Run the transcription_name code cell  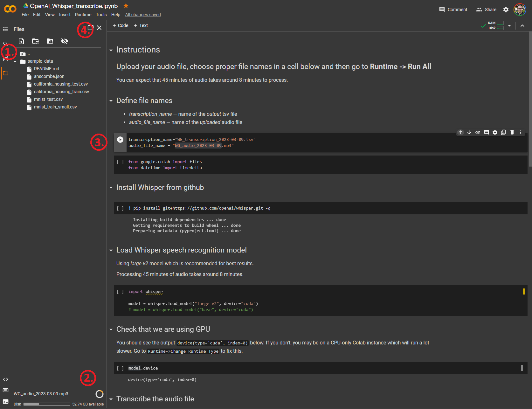click(120, 140)
